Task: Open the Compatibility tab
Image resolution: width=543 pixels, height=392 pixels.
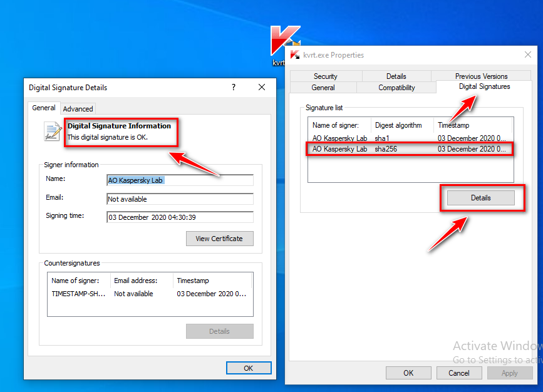Action: click(x=396, y=88)
